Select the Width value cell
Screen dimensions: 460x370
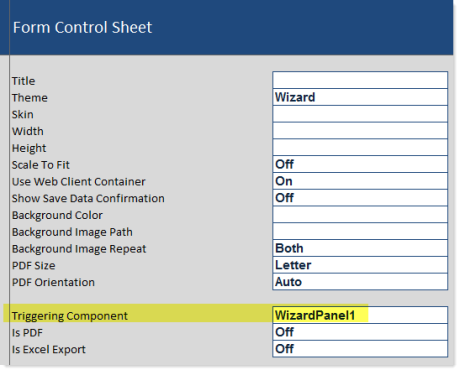click(x=360, y=131)
